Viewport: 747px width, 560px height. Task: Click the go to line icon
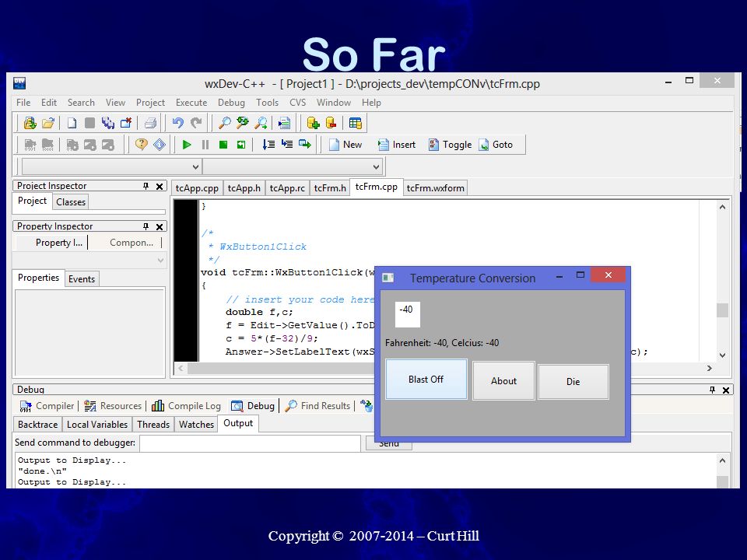coord(284,124)
